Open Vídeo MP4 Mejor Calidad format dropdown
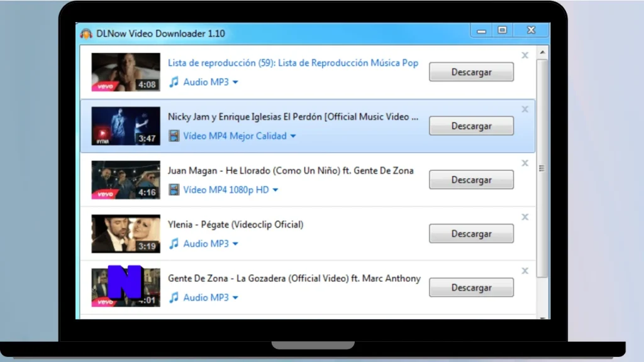Image resolution: width=644 pixels, height=362 pixels. tap(240, 136)
